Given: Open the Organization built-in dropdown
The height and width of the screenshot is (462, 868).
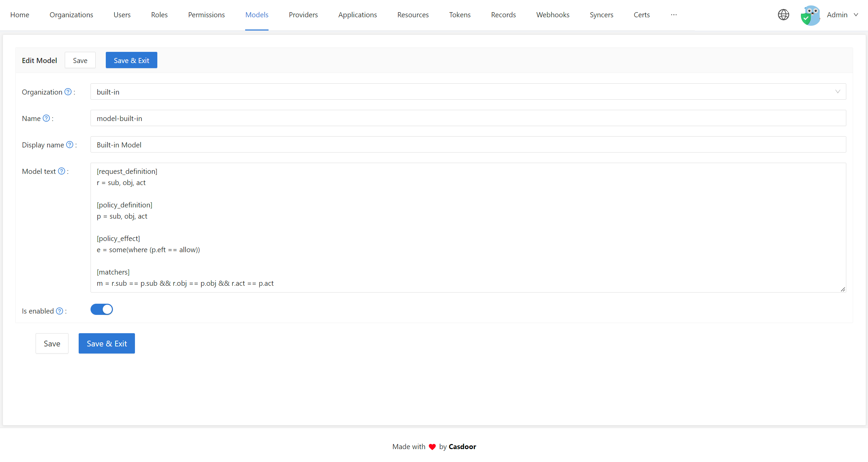Looking at the screenshot, I should tap(468, 92).
